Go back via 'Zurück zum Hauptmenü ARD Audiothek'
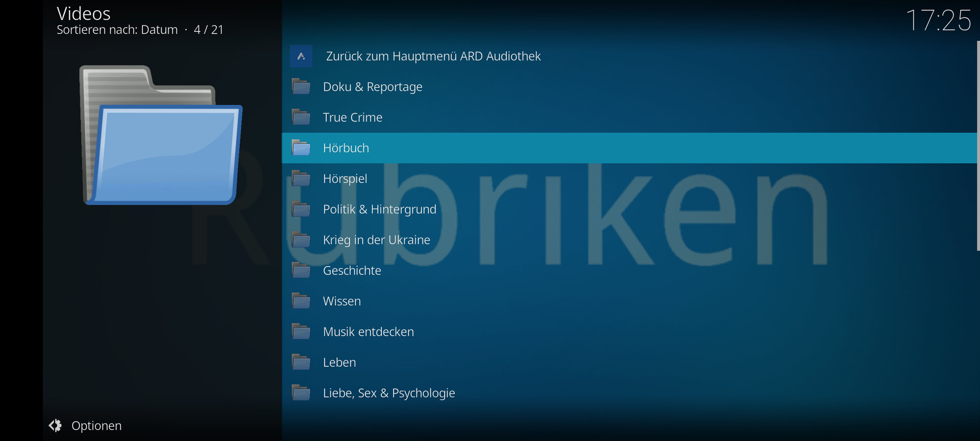The width and height of the screenshot is (980, 441). tap(629, 56)
